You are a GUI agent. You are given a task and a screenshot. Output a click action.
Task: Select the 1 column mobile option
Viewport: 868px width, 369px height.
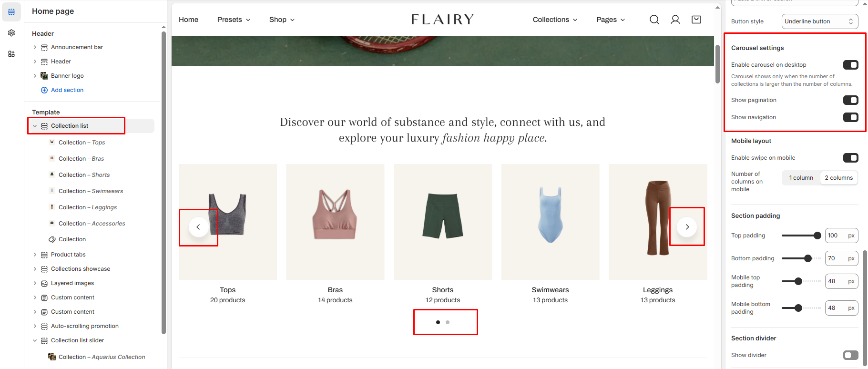[x=801, y=178]
